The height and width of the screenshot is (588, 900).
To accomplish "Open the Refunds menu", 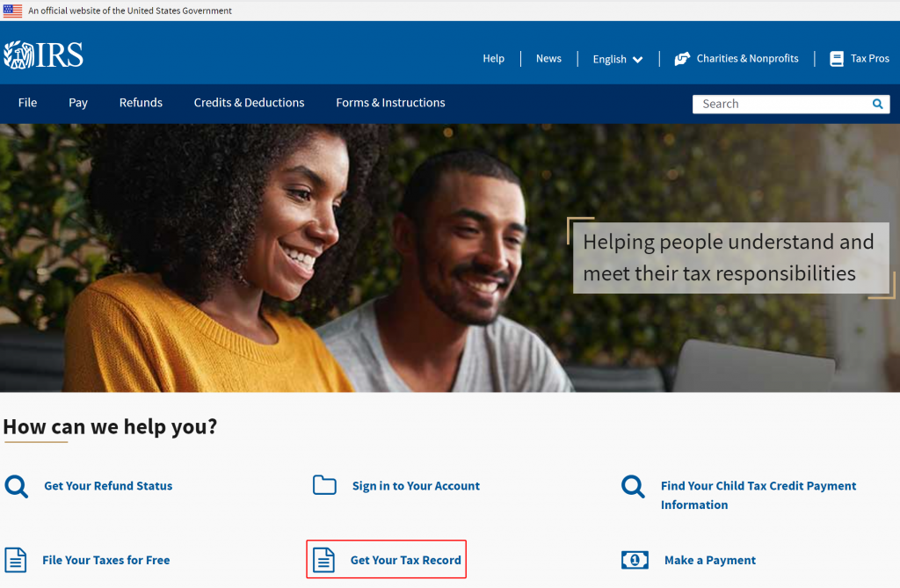I will [141, 103].
